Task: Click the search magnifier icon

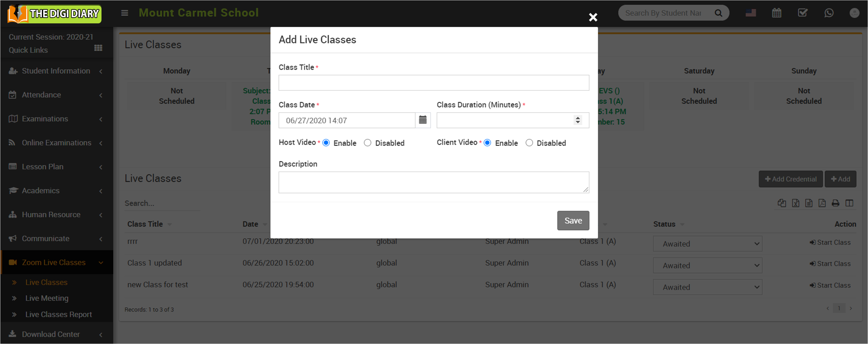Action: [x=719, y=13]
